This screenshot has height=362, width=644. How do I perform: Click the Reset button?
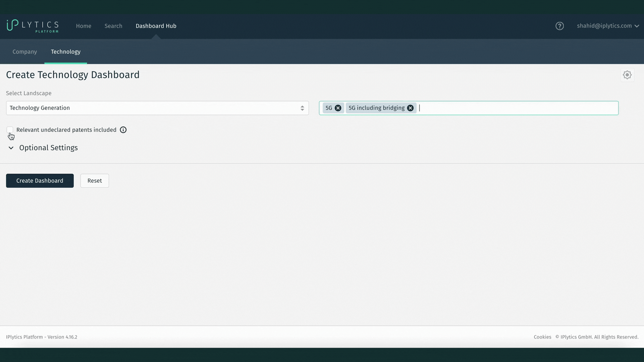[95, 180]
